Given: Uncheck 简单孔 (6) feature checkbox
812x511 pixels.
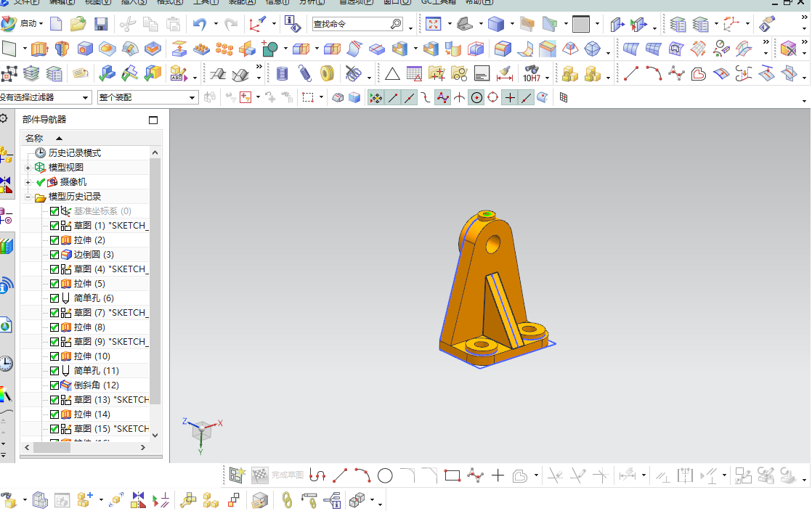Looking at the screenshot, I should click(x=54, y=298).
